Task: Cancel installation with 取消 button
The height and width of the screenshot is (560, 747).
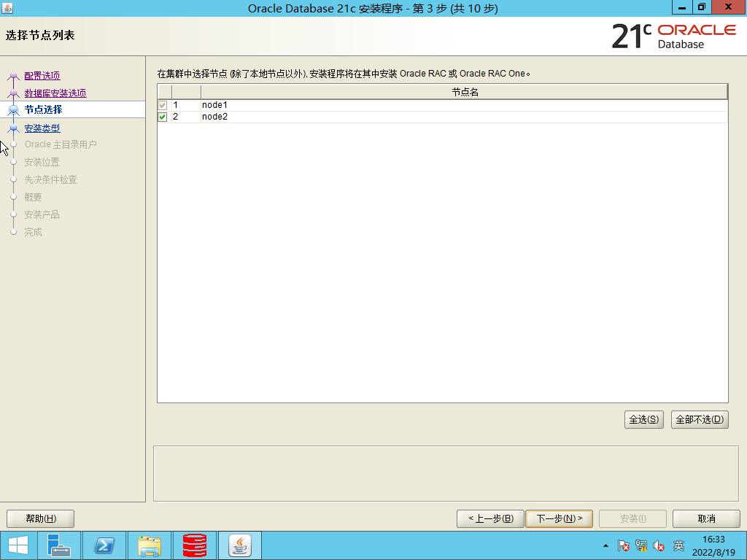Action: 706,518
